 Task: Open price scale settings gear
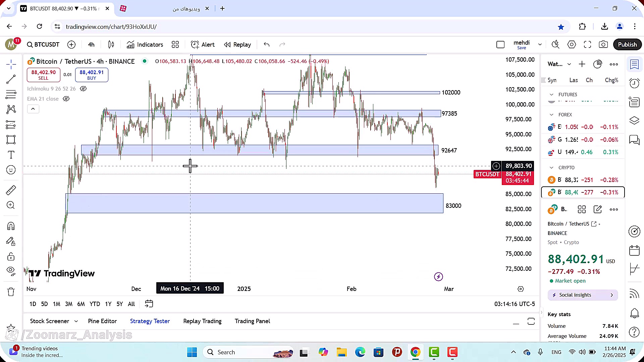pyautogui.click(x=521, y=289)
